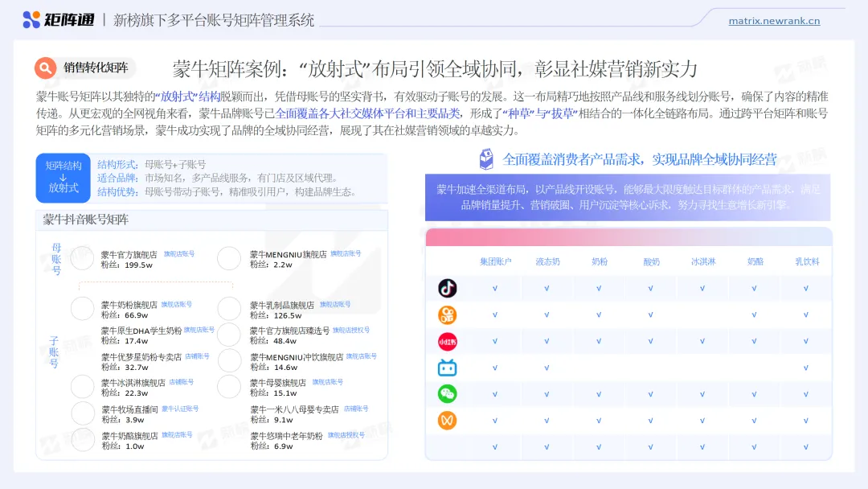Click Douyin row checkmark under 集团账户
The height and width of the screenshot is (489, 868).
[495, 288]
